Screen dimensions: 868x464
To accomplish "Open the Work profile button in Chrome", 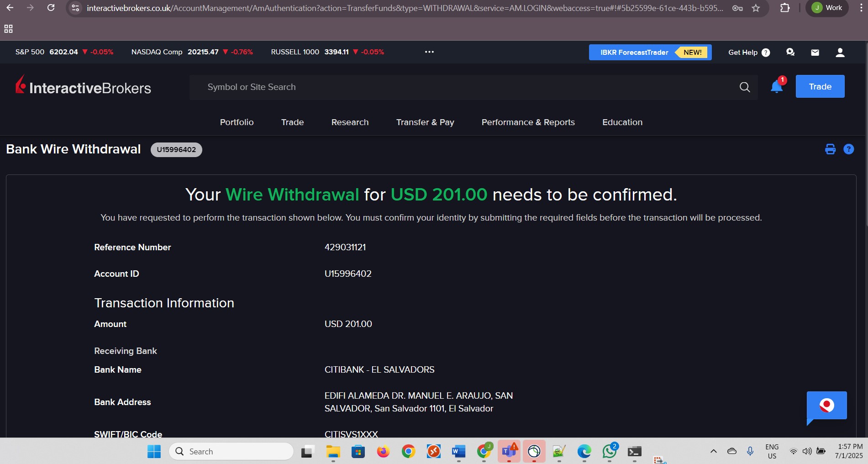I will [x=827, y=8].
